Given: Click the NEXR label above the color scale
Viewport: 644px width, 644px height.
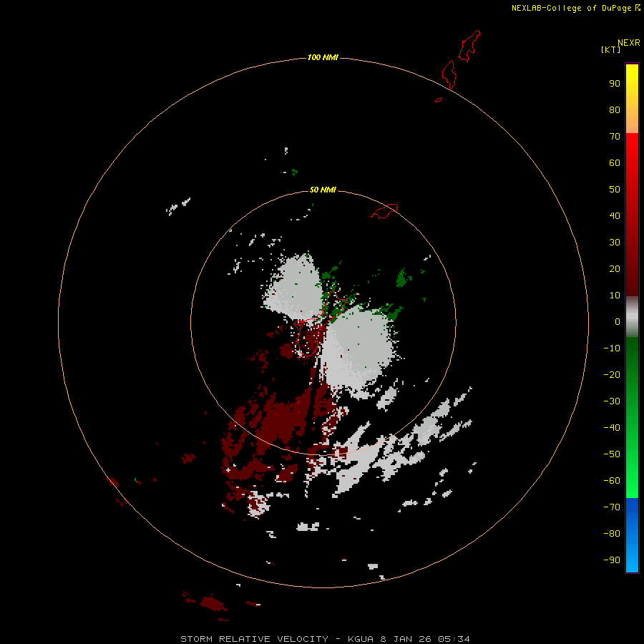Looking at the screenshot, I should pyautogui.click(x=628, y=43).
